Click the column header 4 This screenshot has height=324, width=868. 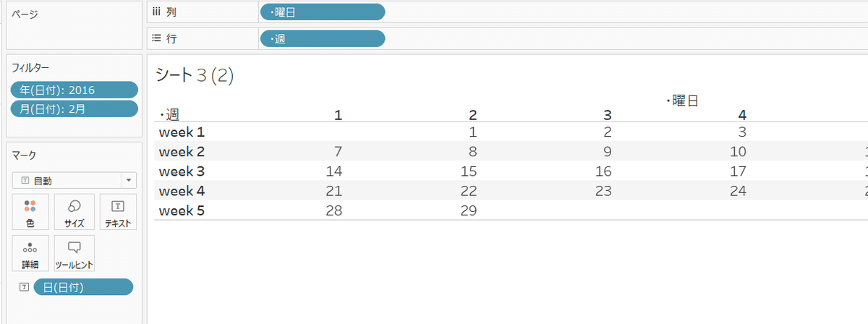[741, 114]
